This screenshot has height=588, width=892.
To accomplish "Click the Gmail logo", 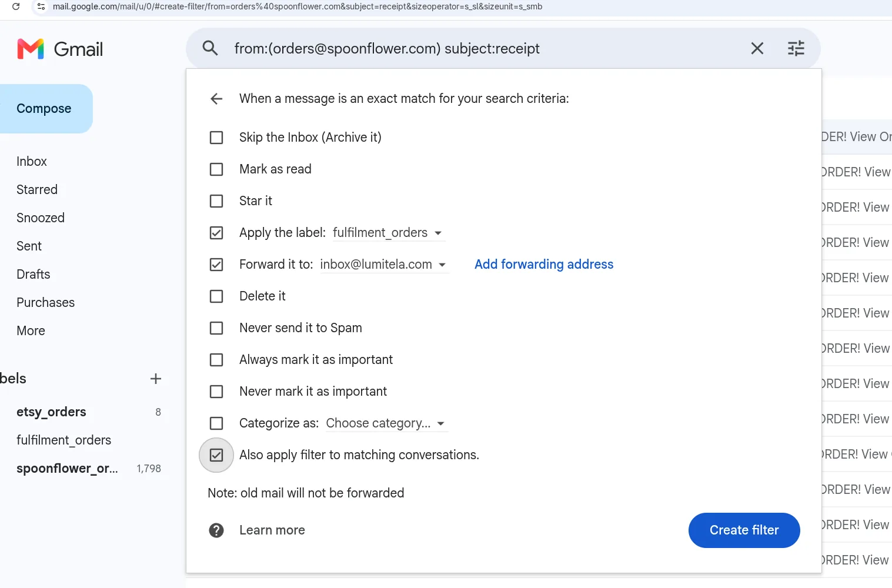I will (60, 49).
